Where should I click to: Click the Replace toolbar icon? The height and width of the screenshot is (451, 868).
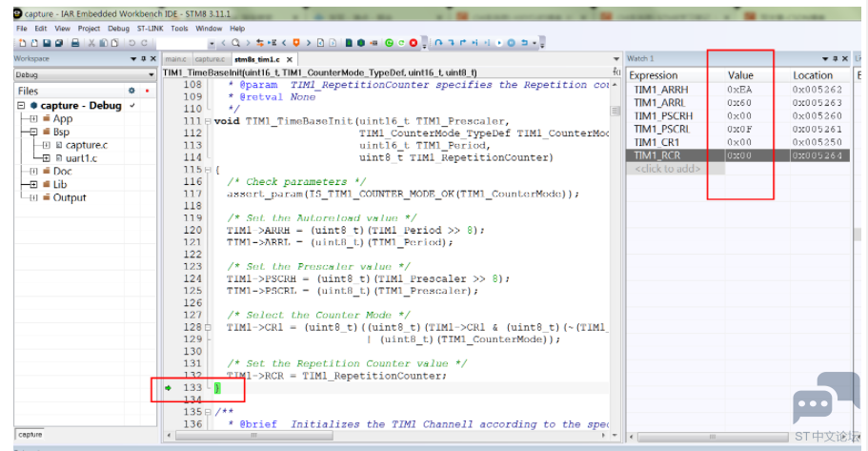click(x=259, y=43)
